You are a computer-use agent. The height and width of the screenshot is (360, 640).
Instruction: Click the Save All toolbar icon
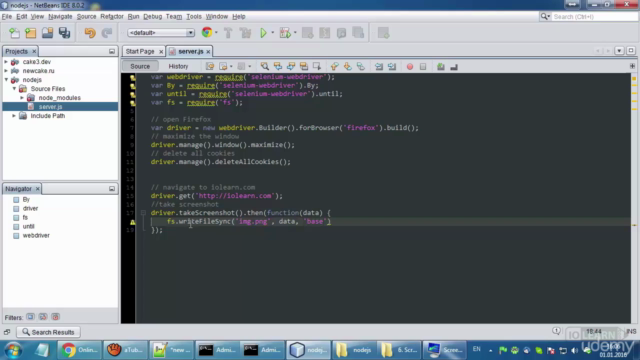coord(64,33)
